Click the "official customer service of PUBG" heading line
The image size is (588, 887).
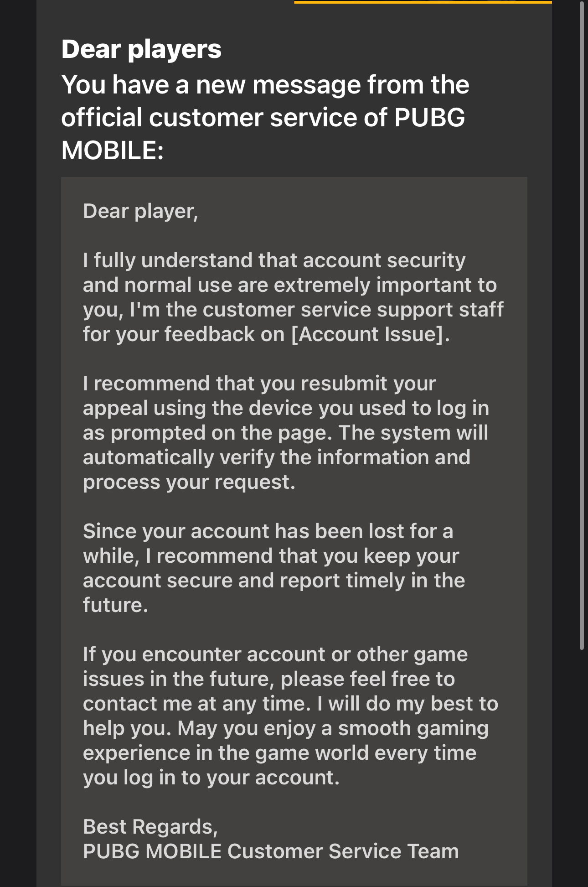coord(263,117)
